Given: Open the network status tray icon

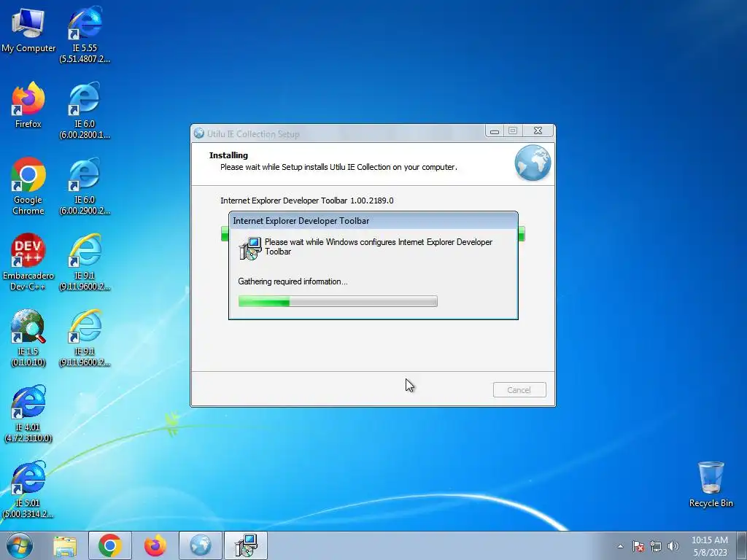Looking at the screenshot, I should click(656, 546).
